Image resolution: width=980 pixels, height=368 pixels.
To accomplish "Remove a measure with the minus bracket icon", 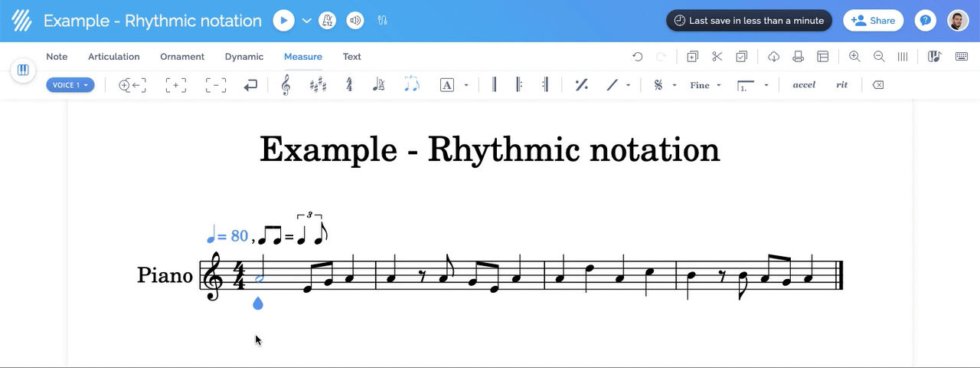I will coord(216,85).
